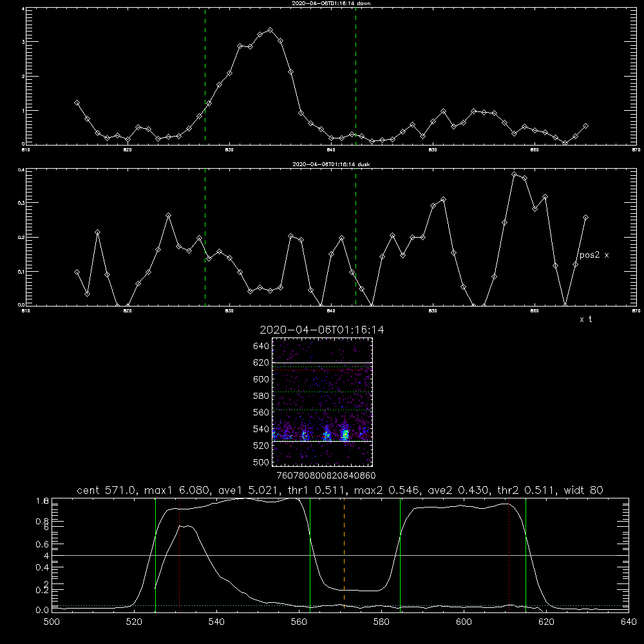This screenshot has width=644, height=644.
Task: Click the 'pos2 x' label
Action: click(x=594, y=255)
